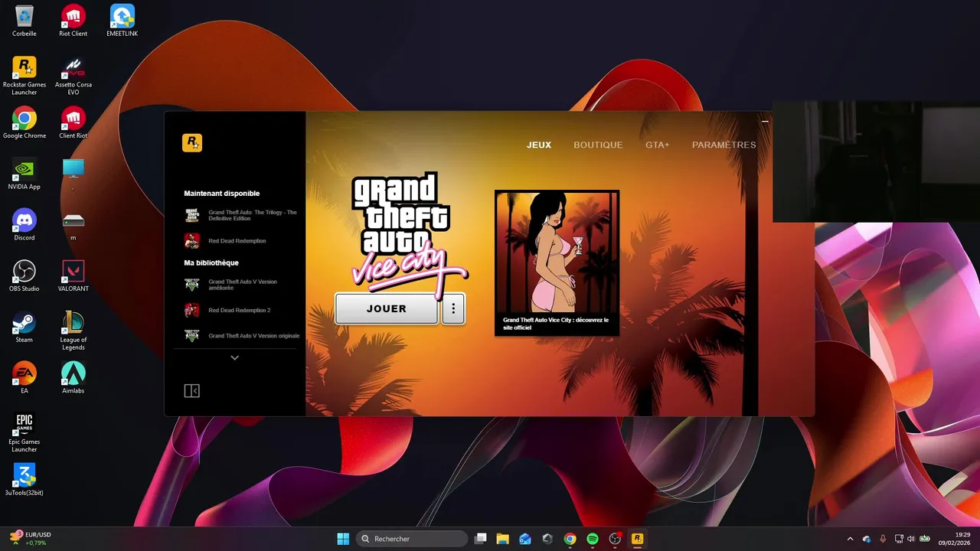Open the EUR/USD taskbar widget
The width and height of the screenshot is (980, 551).
tap(31, 539)
